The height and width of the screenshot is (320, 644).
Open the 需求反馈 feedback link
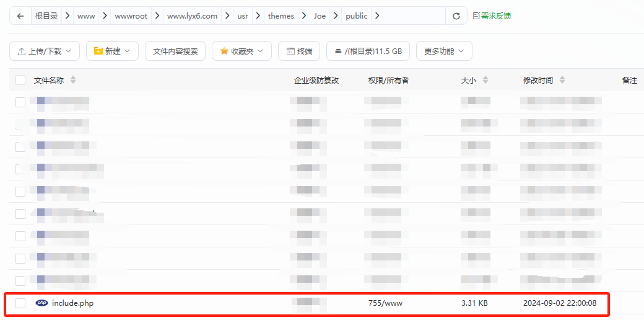pos(492,16)
